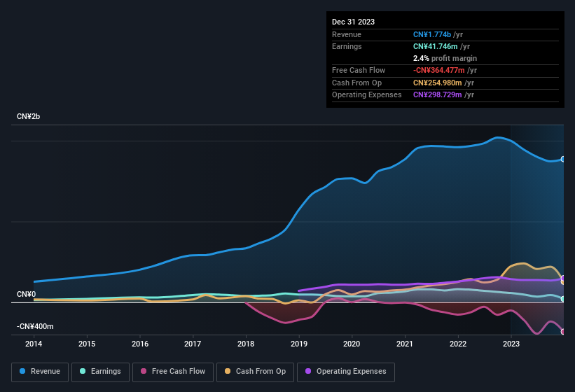Hide the Earnings series via legend
The height and width of the screenshot is (392, 575).
(x=101, y=371)
